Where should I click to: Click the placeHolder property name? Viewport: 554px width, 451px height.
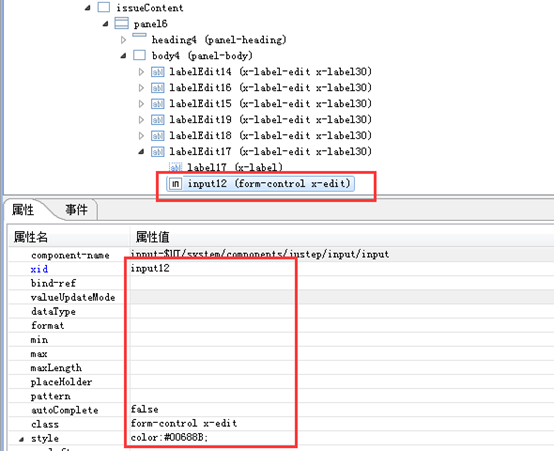(x=61, y=382)
